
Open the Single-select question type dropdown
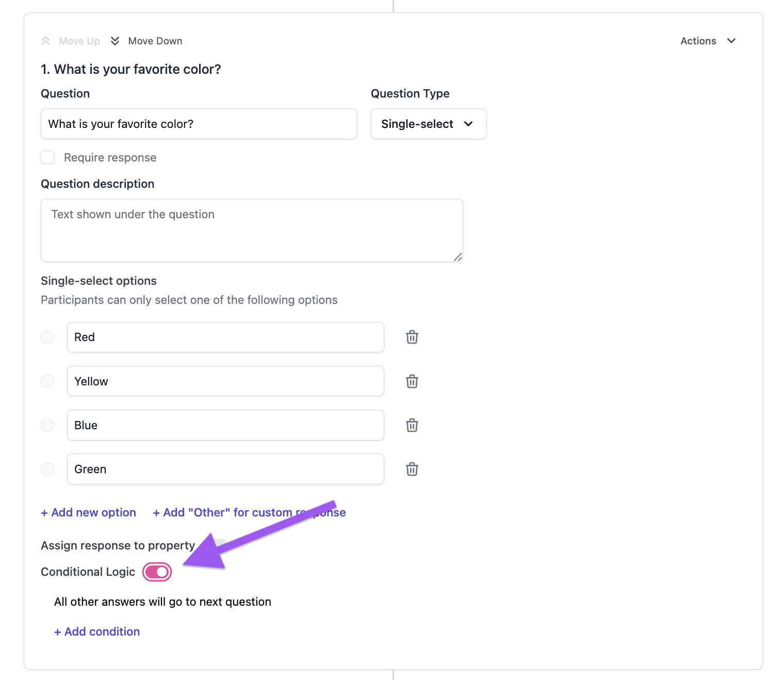pyautogui.click(x=429, y=124)
